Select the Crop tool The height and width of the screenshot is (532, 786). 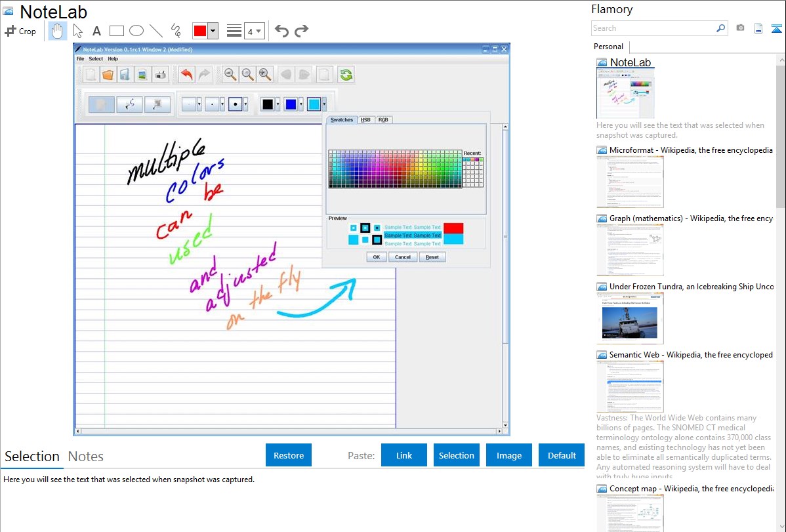coord(20,31)
